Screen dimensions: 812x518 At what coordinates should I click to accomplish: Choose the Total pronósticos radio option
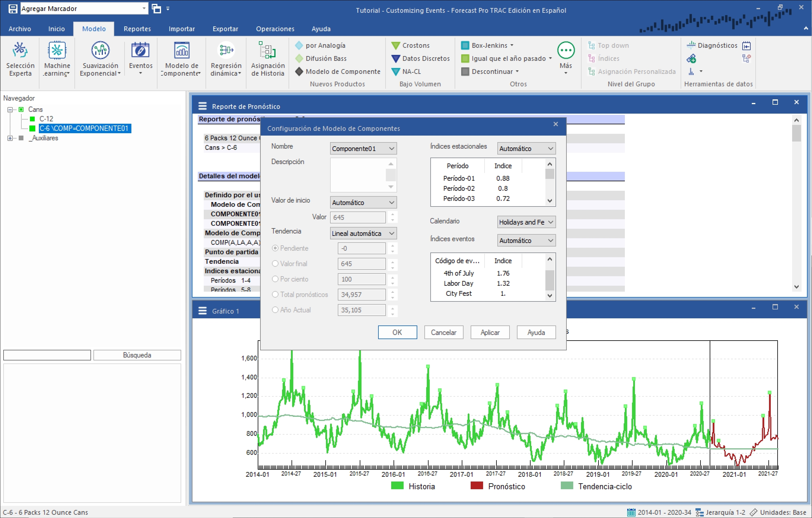click(275, 294)
